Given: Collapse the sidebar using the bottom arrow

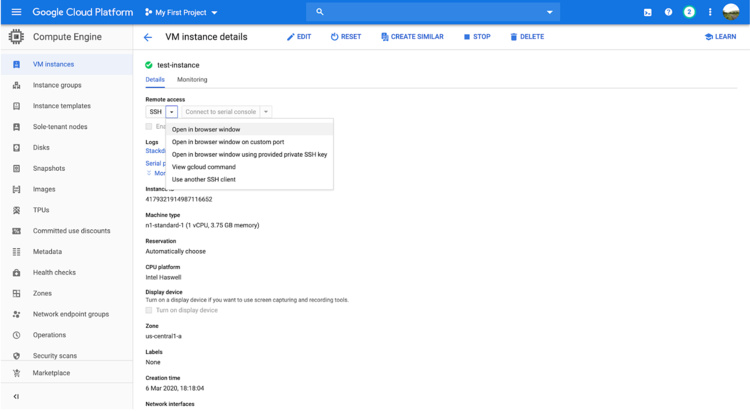Looking at the screenshot, I should point(16,397).
